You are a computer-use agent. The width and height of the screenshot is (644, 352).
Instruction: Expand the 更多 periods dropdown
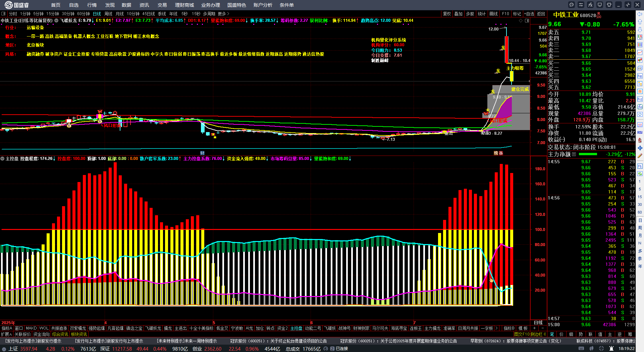[223, 14]
